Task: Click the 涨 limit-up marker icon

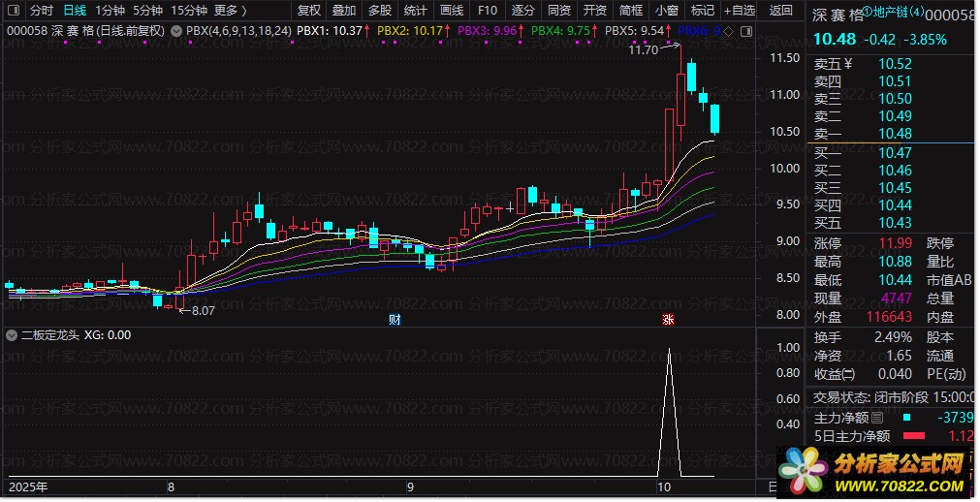Action: click(667, 319)
